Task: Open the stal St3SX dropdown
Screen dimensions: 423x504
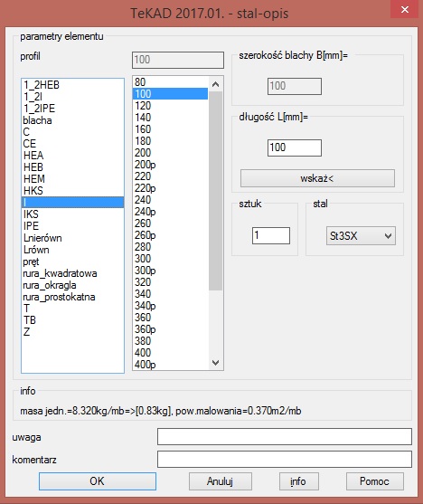Action: pyautogui.click(x=361, y=236)
